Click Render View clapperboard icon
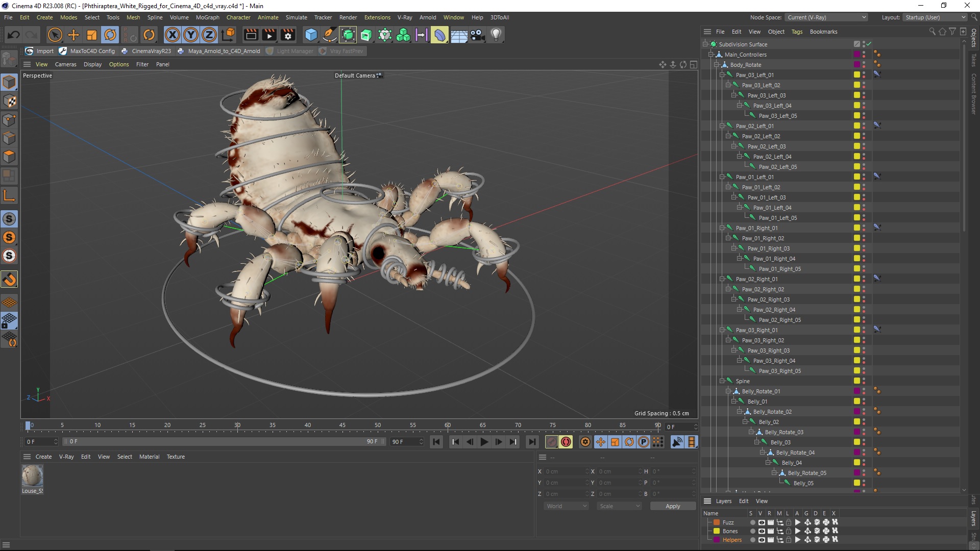980x551 pixels. [251, 35]
